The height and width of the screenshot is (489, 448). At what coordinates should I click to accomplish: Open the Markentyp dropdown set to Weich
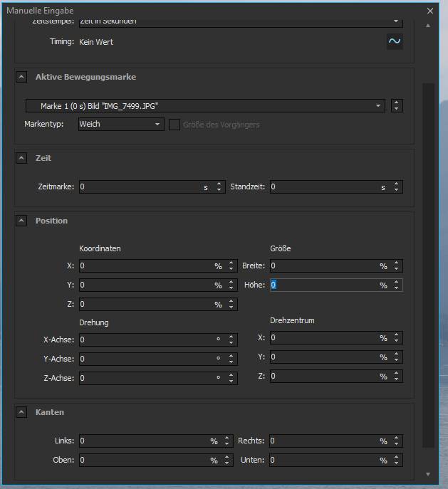121,125
